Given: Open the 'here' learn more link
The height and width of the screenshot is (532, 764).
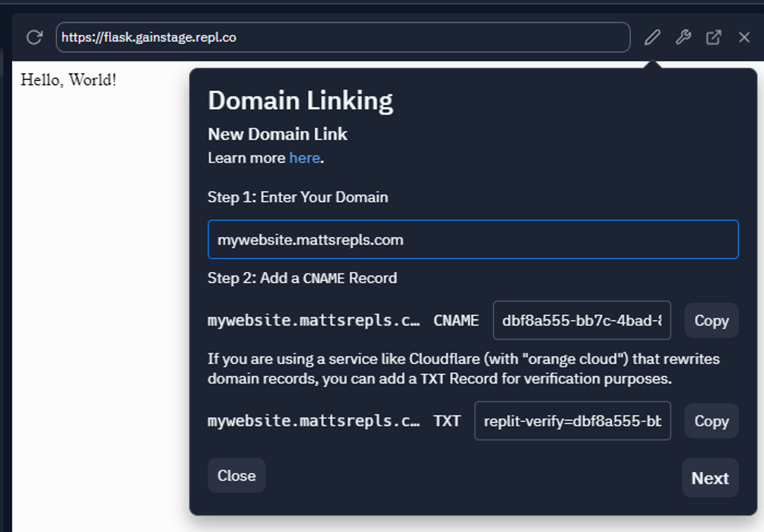Looking at the screenshot, I should pyautogui.click(x=304, y=158).
